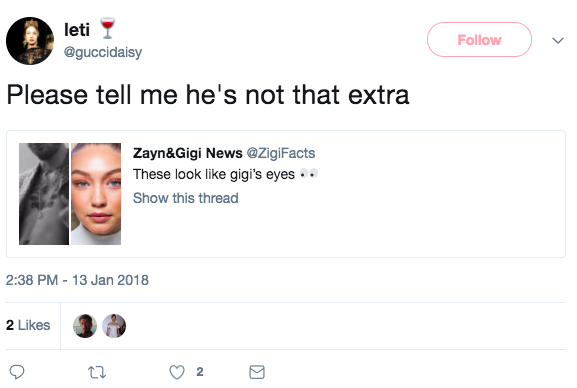The height and width of the screenshot is (388, 577).
Task: View the '2 Likes' list
Action: (28, 325)
